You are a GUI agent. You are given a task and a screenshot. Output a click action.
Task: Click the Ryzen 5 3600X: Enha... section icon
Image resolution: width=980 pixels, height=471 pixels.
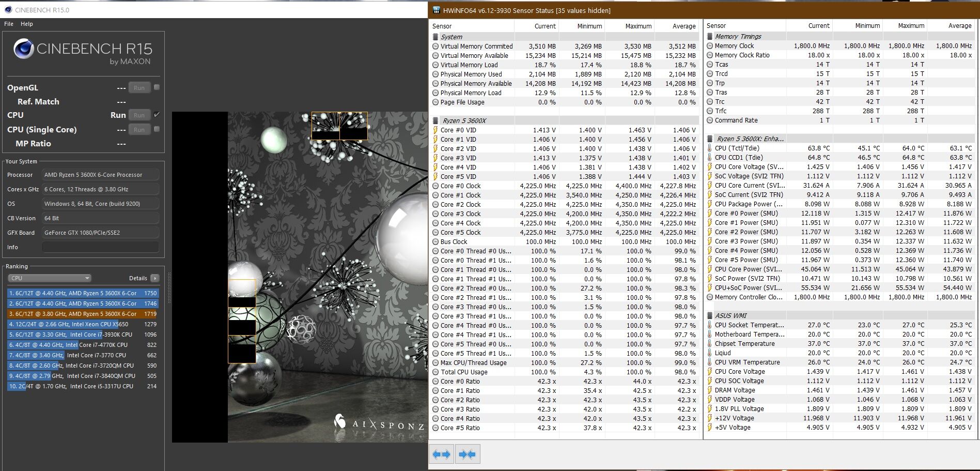[x=710, y=139]
